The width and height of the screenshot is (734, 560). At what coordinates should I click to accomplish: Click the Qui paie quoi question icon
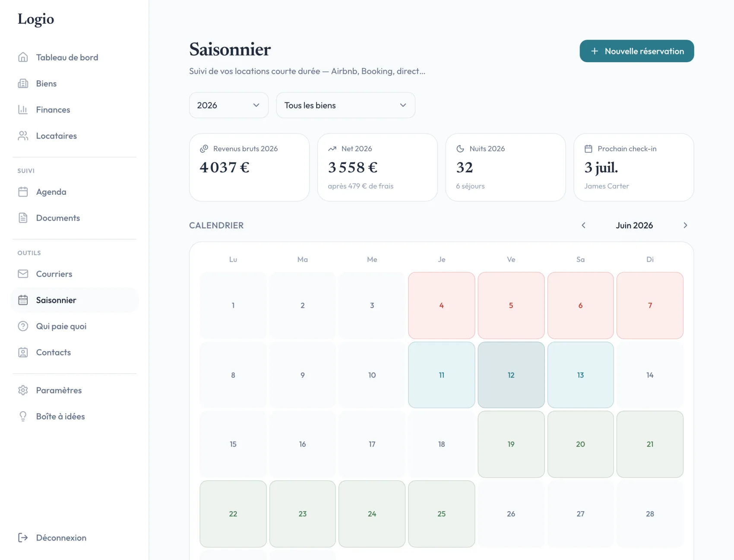[x=23, y=326]
